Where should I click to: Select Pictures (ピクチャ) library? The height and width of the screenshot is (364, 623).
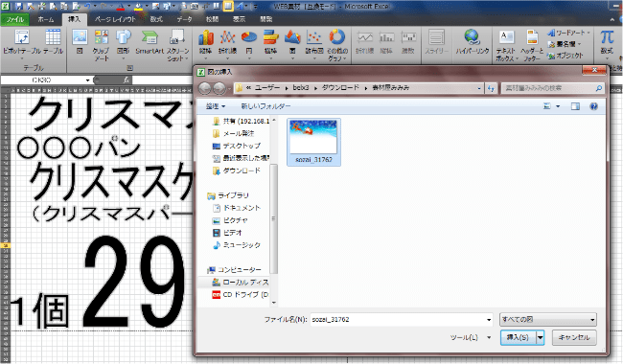(x=230, y=220)
